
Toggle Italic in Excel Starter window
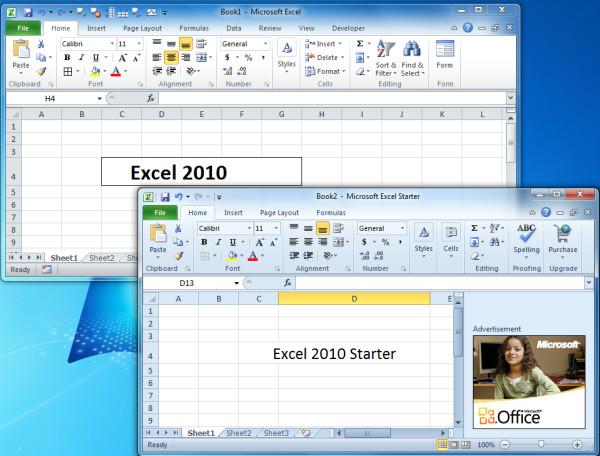(x=218, y=242)
